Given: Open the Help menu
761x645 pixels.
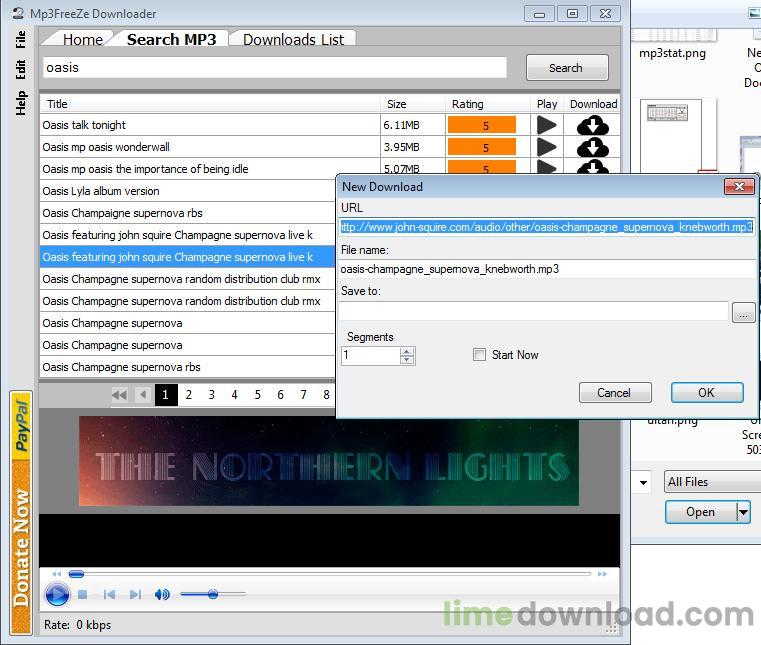Looking at the screenshot, I should point(20,102).
